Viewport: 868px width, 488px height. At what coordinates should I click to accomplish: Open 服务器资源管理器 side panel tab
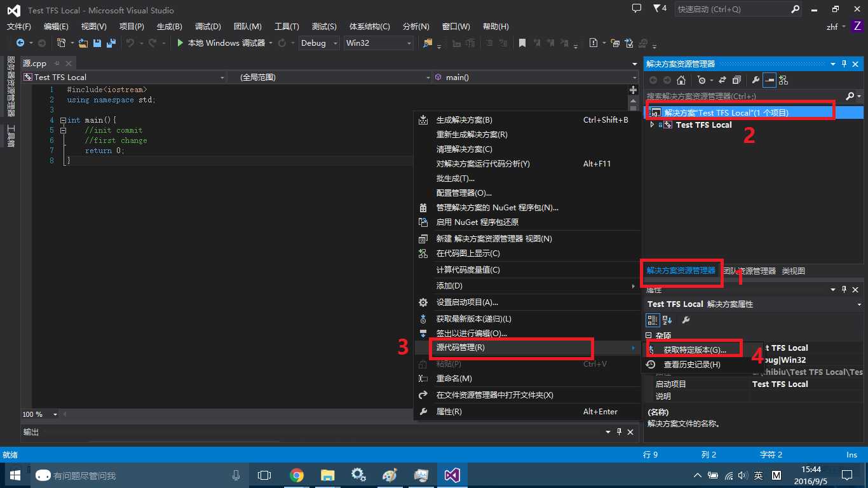(11, 86)
